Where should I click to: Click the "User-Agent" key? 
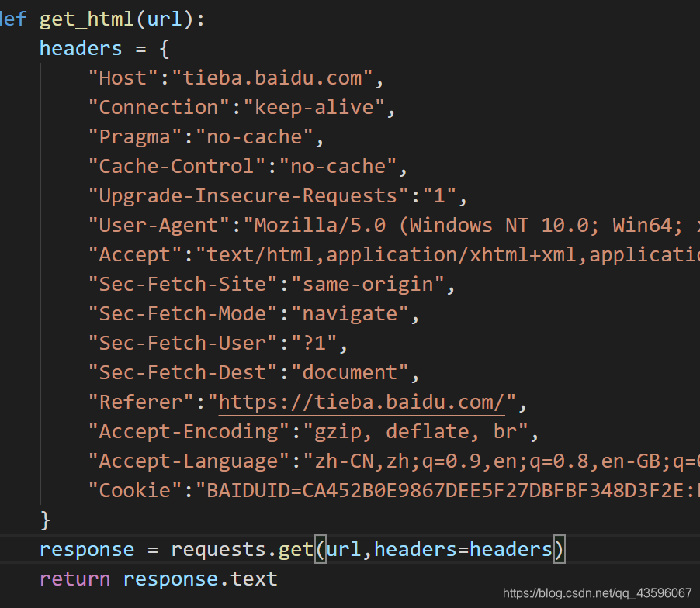pos(159,225)
